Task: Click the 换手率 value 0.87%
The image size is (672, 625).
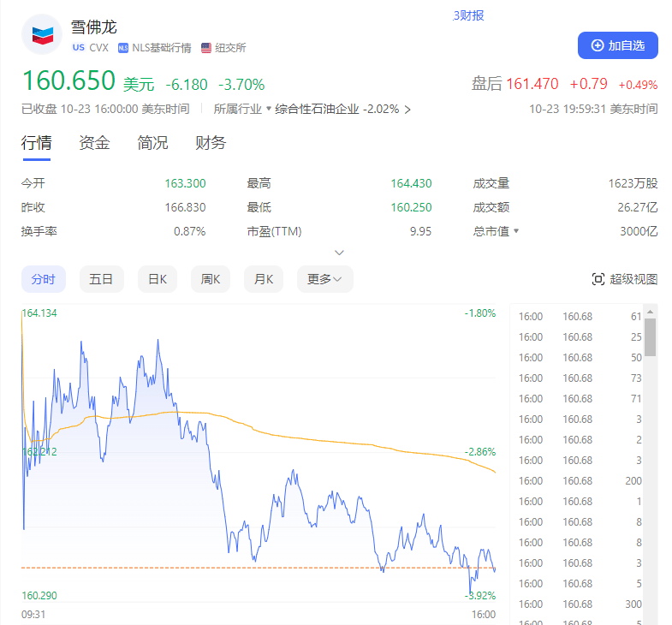Action: tap(189, 231)
